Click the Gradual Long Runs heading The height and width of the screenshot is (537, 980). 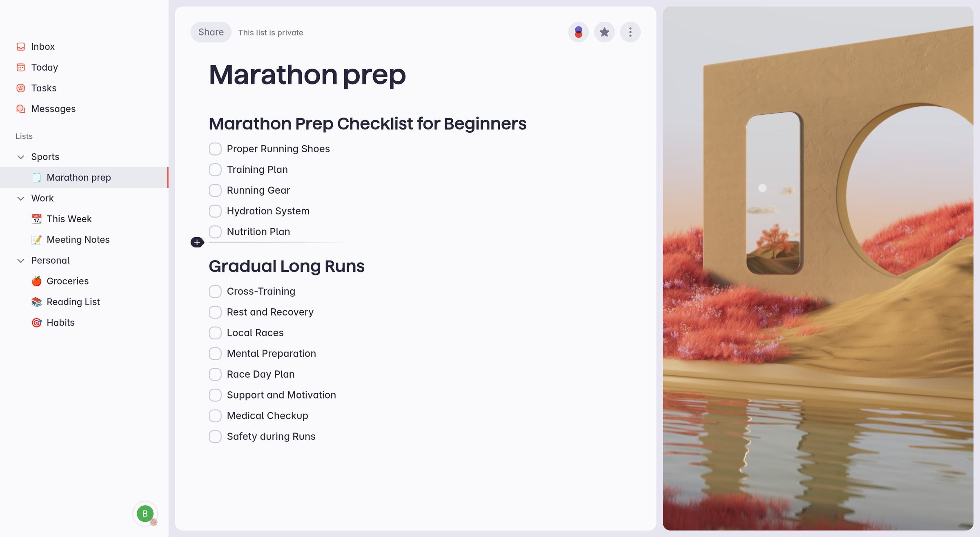coord(287,266)
